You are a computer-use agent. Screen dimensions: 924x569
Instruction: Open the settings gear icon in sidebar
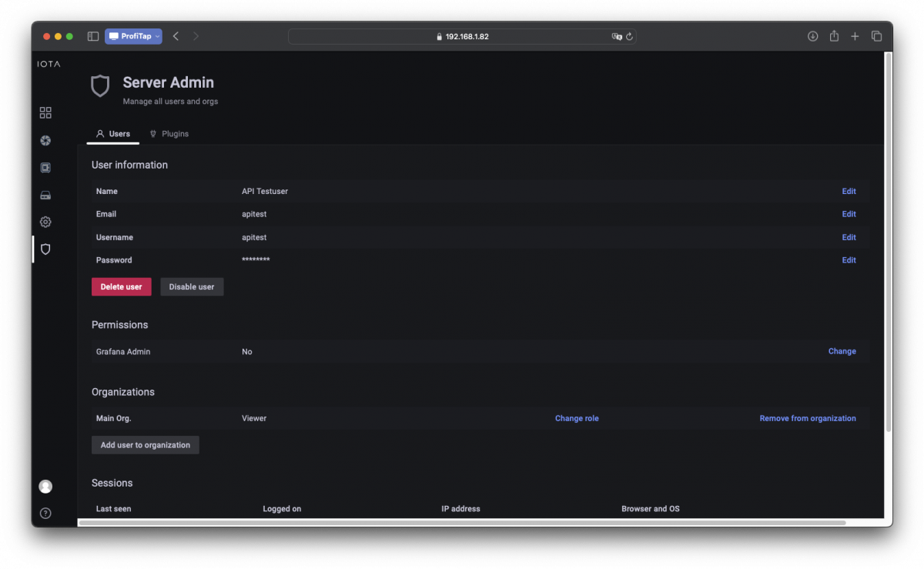pyautogui.click(x=45, y=222)
